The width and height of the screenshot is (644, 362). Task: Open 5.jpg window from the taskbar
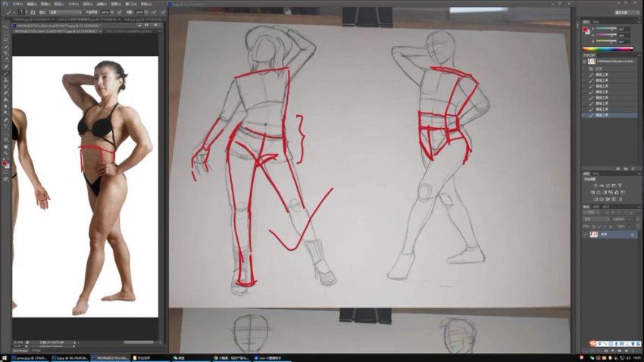click(70, 358)
